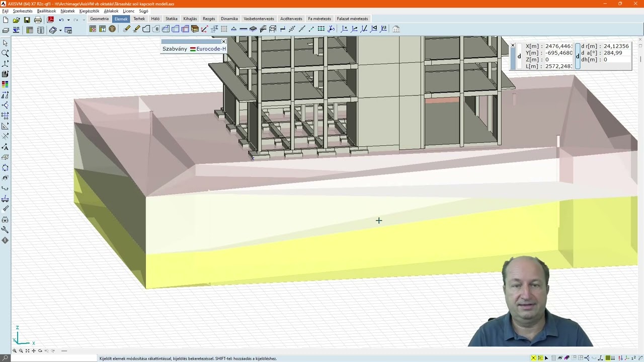The height and width of the screenshot is (362, 644).
Task: Activate the selection arrow tool
Action: 5,43
